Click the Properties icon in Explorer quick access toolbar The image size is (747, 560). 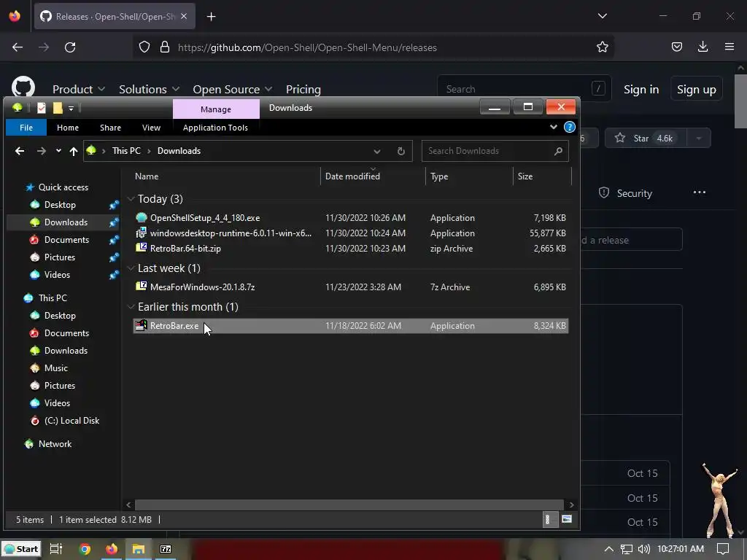point(42,108)
